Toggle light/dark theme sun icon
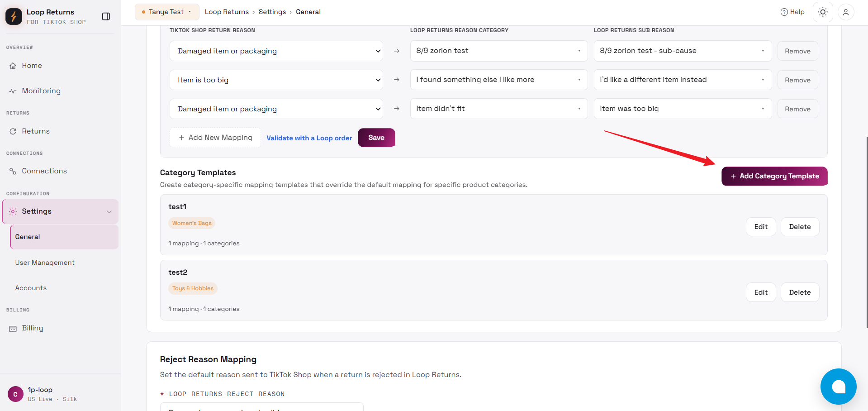This screenshot has width=868, height=411. (x=823, y=12)
